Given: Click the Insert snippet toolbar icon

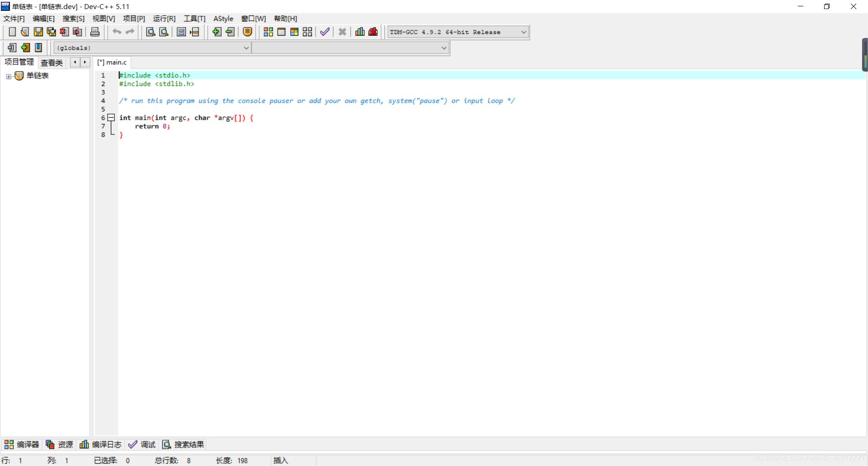Looking at the screenshot, I should coord(12,48).
